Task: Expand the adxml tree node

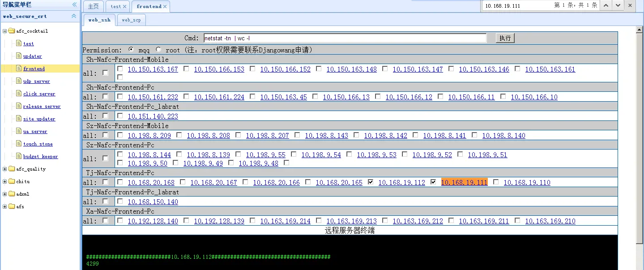Action: 4,194
